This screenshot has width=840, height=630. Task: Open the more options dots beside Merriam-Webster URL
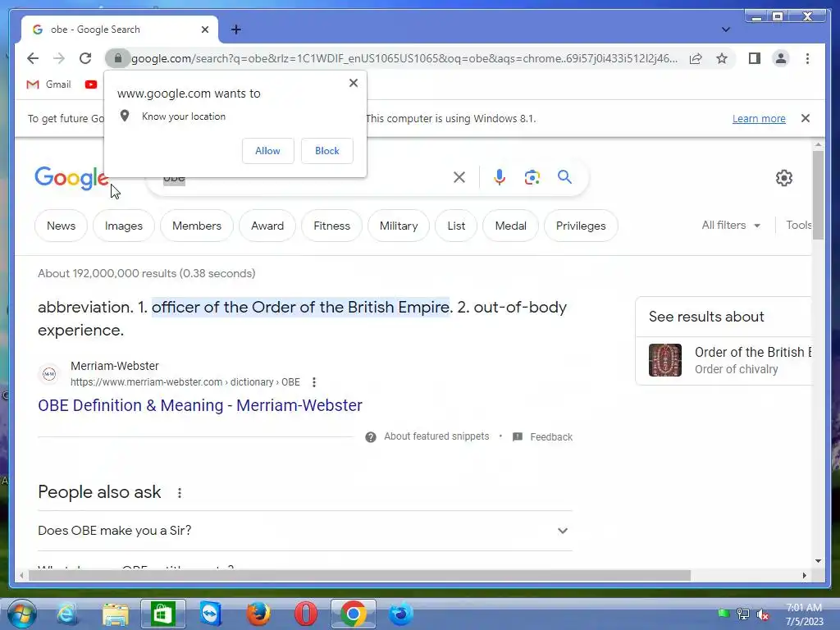pos(314,382)
